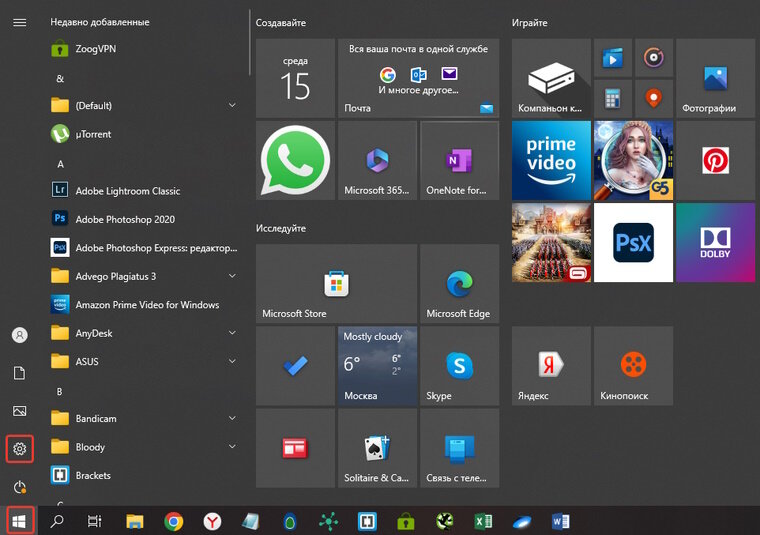Expand the Bloody folder
This screenshot has width=760, height=535.
click(145, 447)
